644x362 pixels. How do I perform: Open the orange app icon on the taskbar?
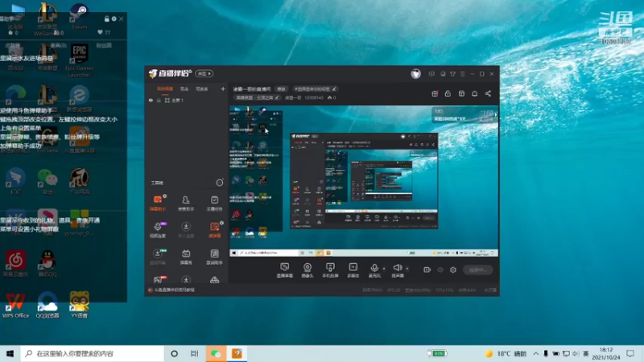[237, 353]
